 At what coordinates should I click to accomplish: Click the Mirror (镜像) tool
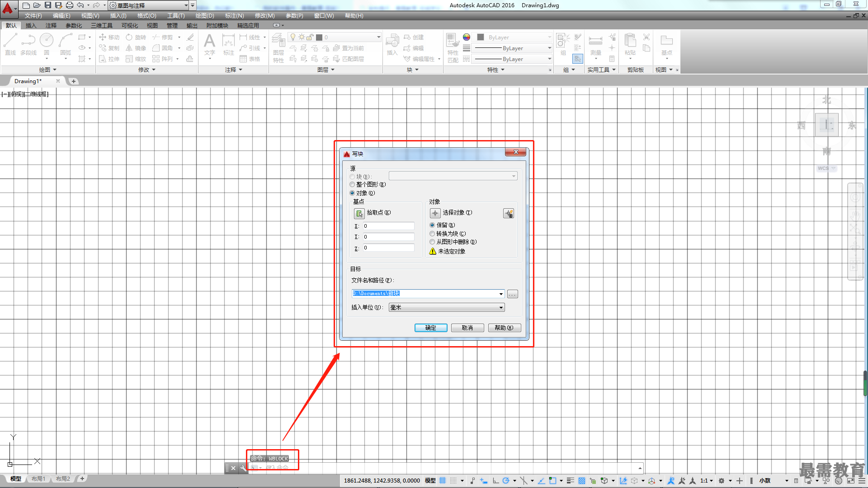136,48
